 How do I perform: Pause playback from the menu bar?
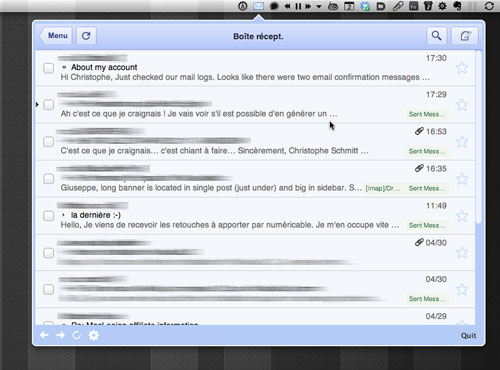pos(298,6)
